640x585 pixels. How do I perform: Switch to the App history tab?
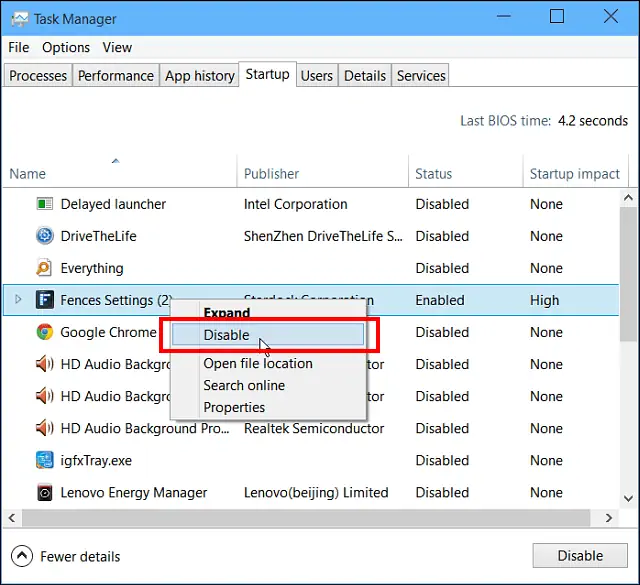pyautogui.click(x=200, y=76)
